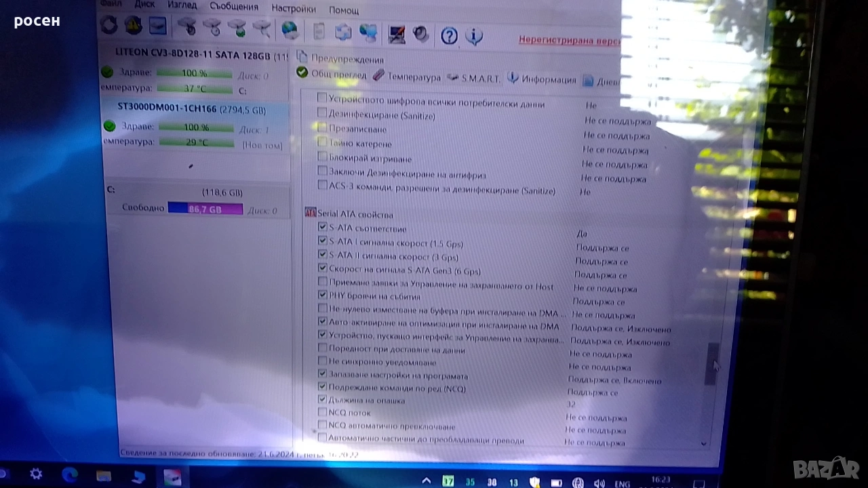Click the volume speaker icon in system tray

[x=599, y=483]
